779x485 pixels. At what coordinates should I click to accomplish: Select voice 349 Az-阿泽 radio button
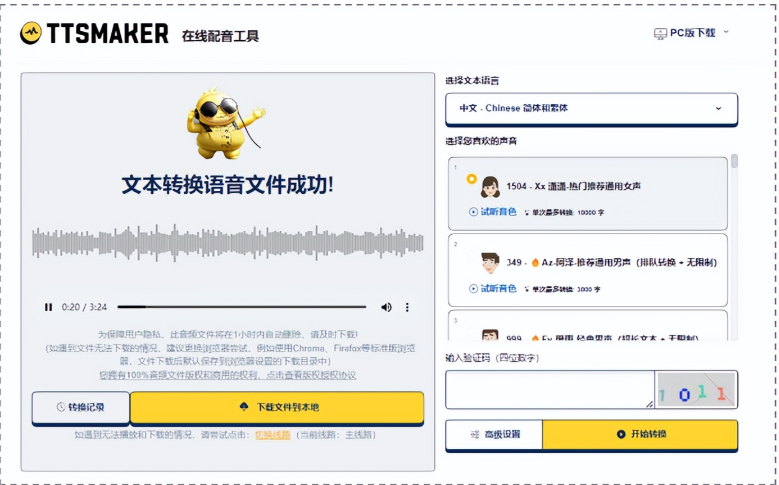click(x=471, y=255)
